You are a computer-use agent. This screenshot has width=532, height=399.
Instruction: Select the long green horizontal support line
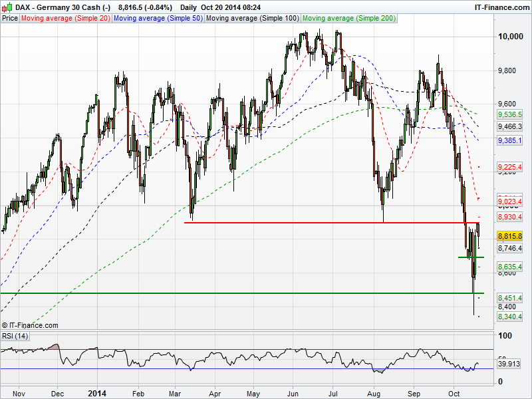click(242, 293)
